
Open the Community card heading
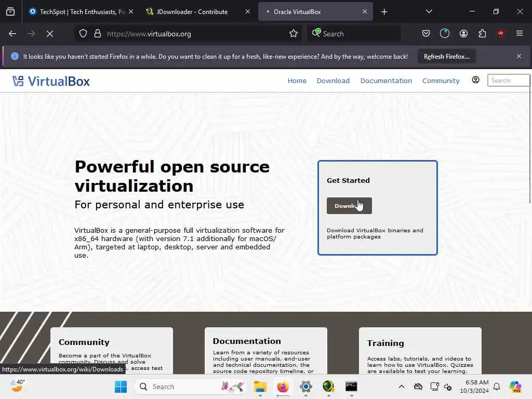pyautogui.click(x=84, y=342)
